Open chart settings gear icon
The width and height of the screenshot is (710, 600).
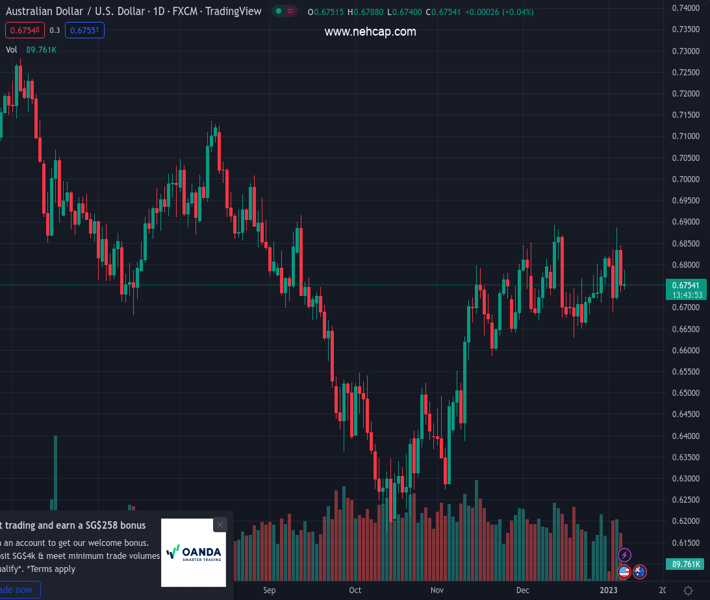[x=688, y=591]
